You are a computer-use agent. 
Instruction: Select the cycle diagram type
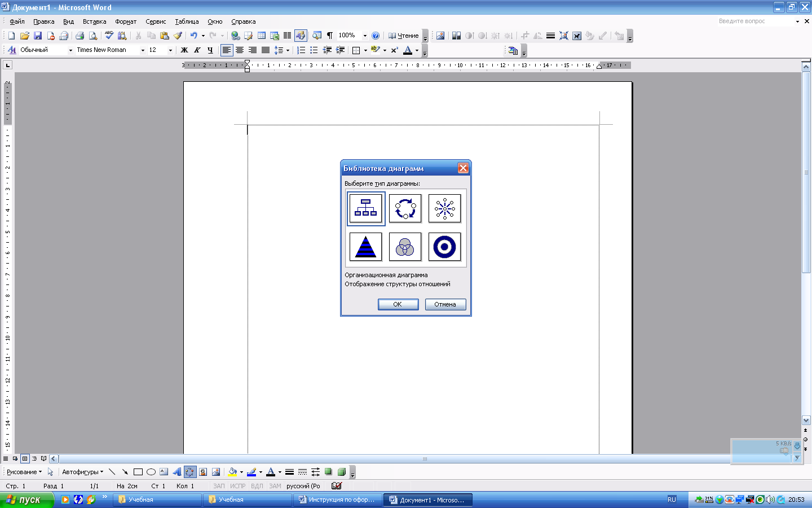pos(405,208)
